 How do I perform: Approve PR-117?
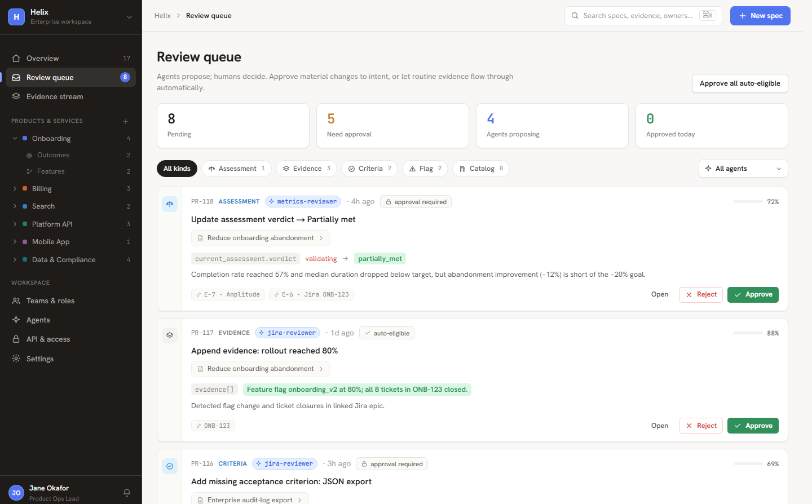point(753,426)
